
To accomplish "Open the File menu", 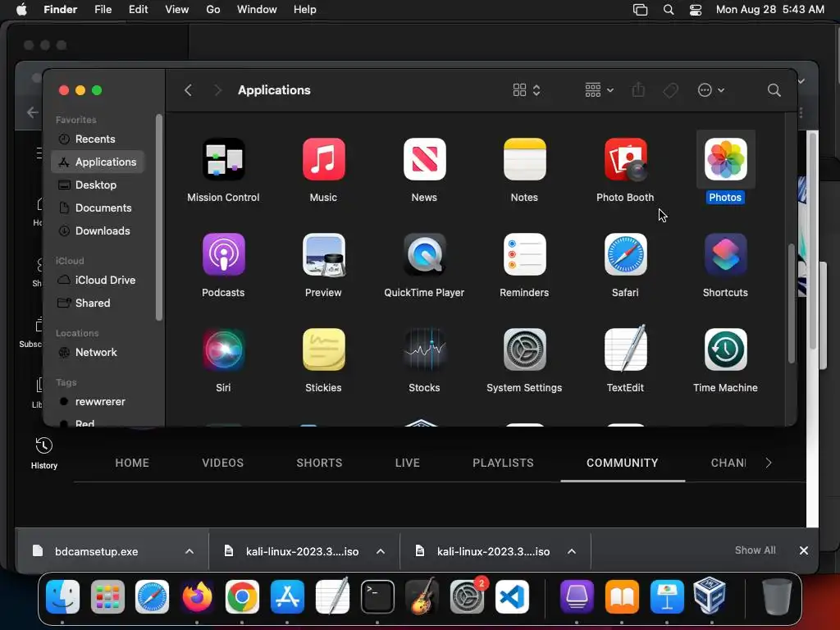I will [x=103, y=10].
